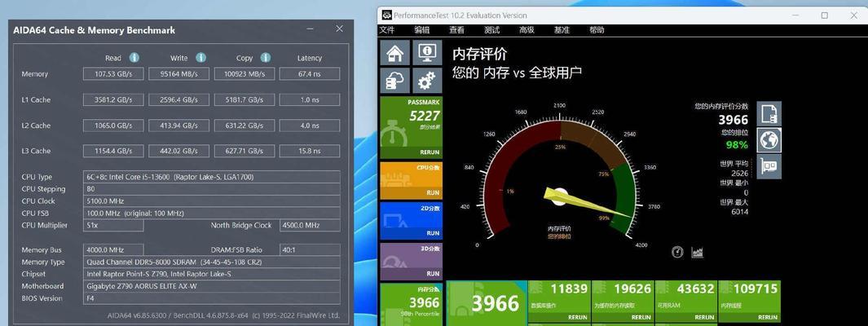This screenshot has width=868, height=326.
Task: Click the 世界 最大 6014 value
Action: [x=739, y=211]
